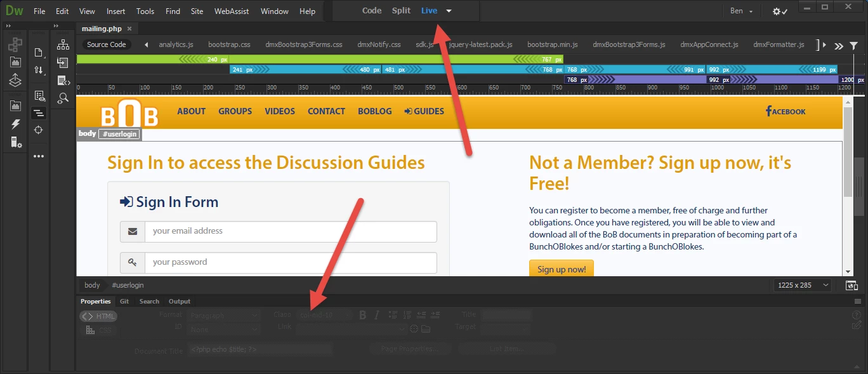Open the lower folder assets icon in the left panel

15,106
